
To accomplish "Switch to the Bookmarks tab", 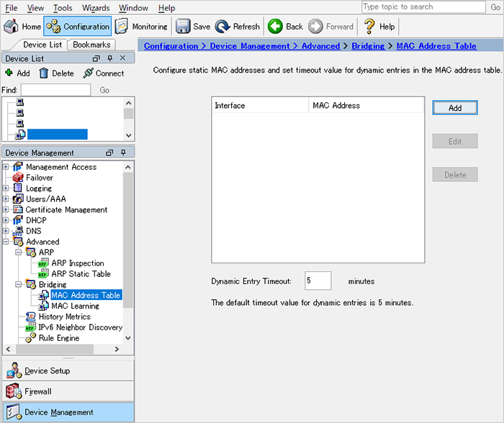I will pyautogui.click(x=93, y=45).
